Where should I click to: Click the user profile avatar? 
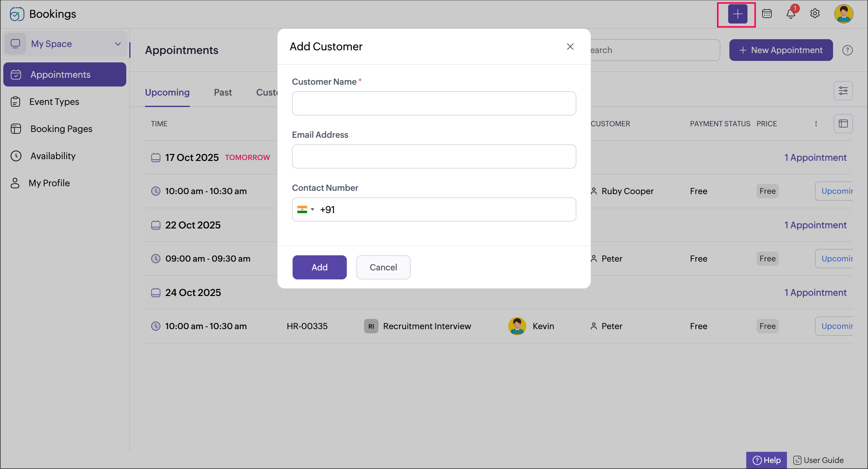point(843,14)
